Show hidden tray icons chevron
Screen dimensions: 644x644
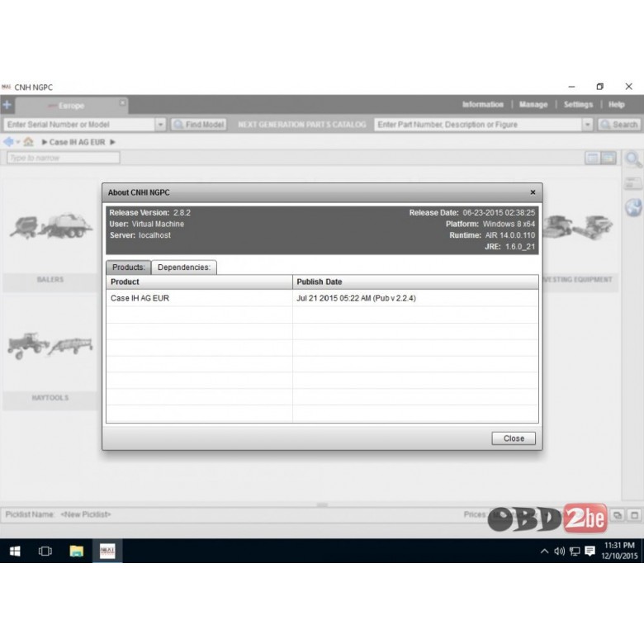coord(544,552)
